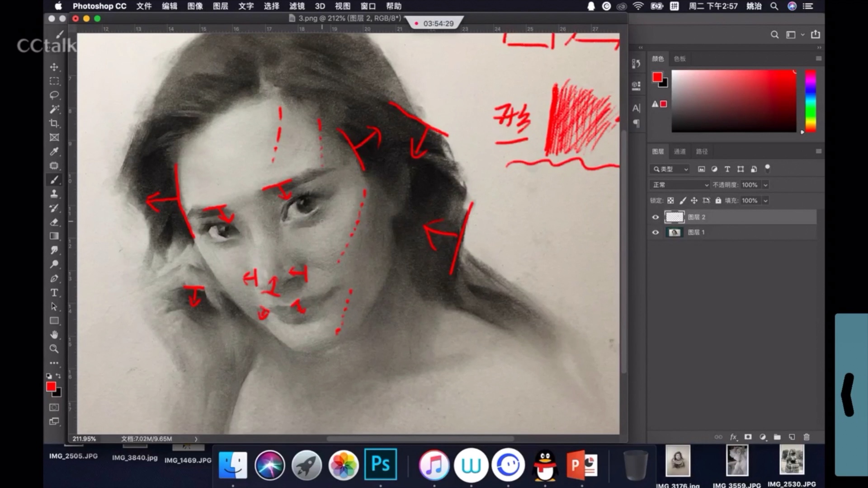Select the Crop tool

coord(54,123)
